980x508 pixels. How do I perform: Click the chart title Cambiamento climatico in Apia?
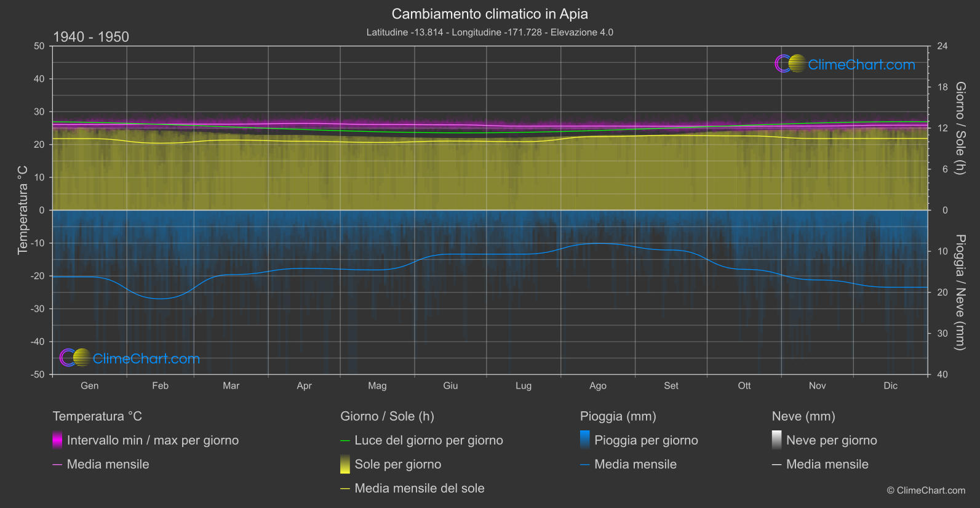[x=490, y=14]
